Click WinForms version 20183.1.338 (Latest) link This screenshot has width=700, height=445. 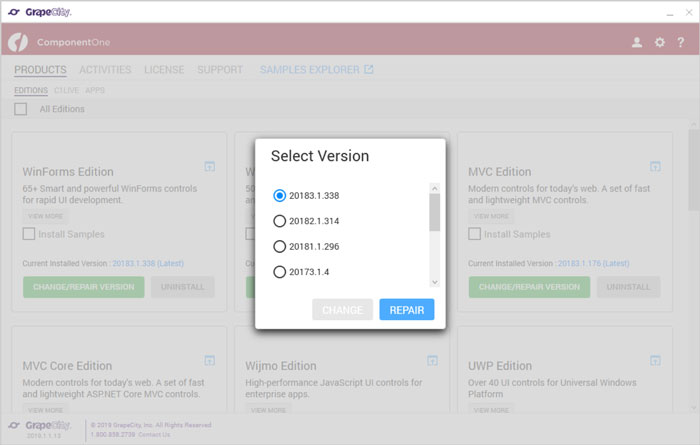click(148, 263)
